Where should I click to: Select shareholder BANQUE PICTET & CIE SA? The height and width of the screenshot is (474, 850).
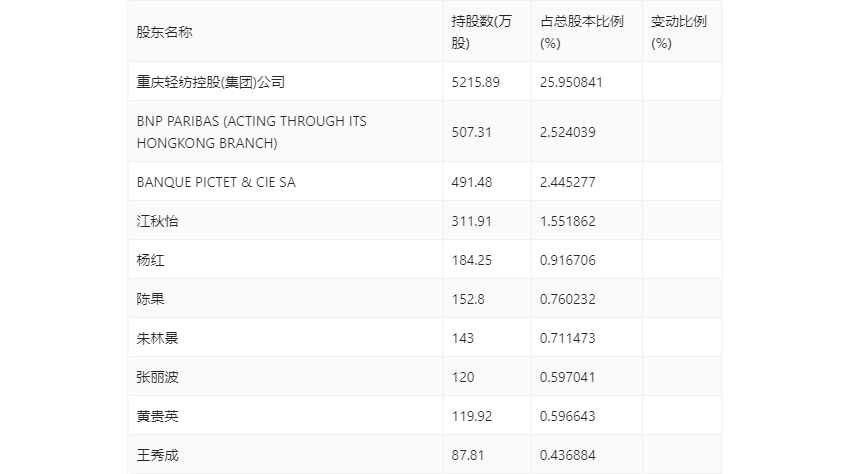point(216,182)
